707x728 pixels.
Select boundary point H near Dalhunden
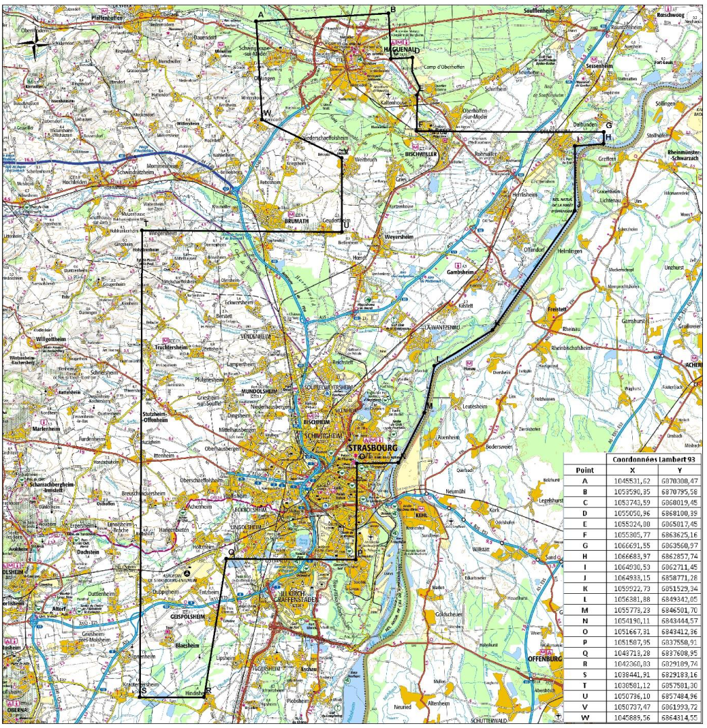pos(603,143)
